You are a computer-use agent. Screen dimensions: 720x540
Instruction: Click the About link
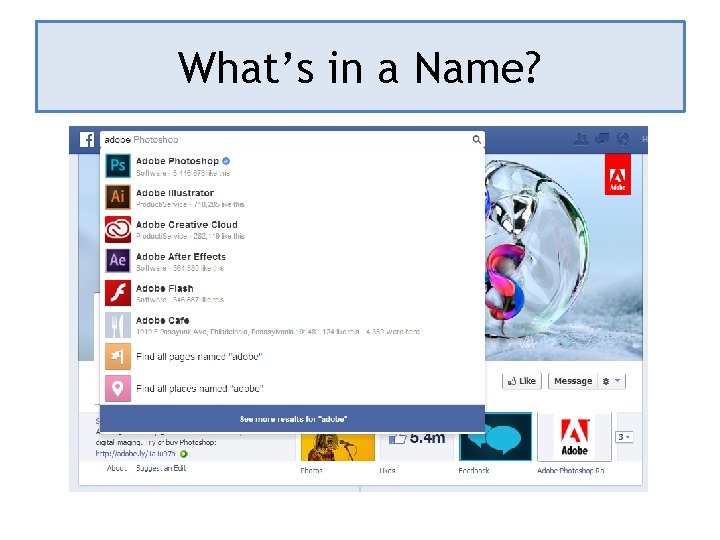coord(117,468)
